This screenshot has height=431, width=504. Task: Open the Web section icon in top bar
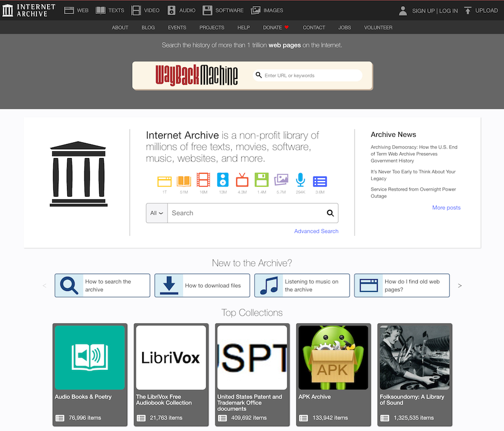click(x=69, y=10)
